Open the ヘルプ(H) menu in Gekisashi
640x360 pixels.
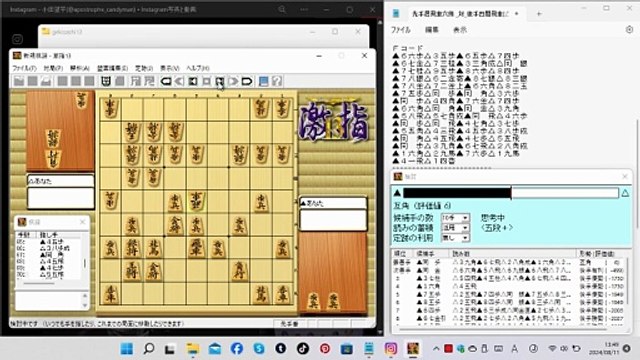198,68
